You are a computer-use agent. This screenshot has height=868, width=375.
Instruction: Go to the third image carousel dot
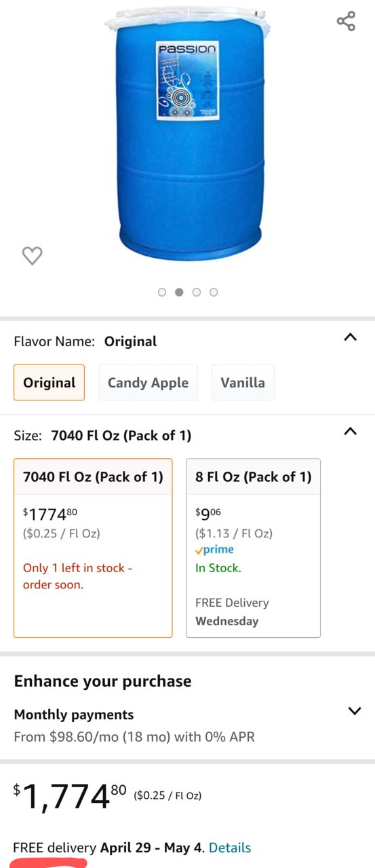point(196,292)
